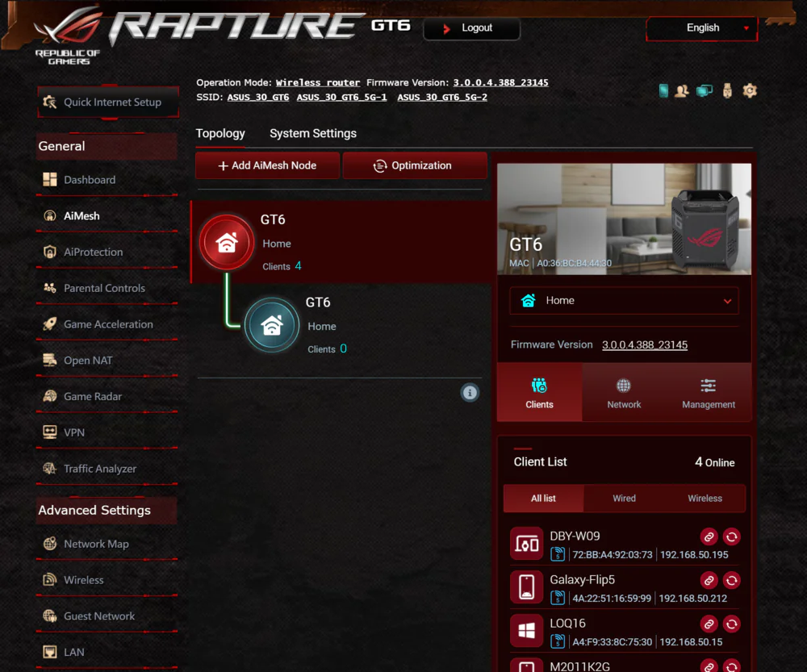Reconnect LOQ16 with refresh icon
The height and width of the screenshot is (672, 807).
731,624
